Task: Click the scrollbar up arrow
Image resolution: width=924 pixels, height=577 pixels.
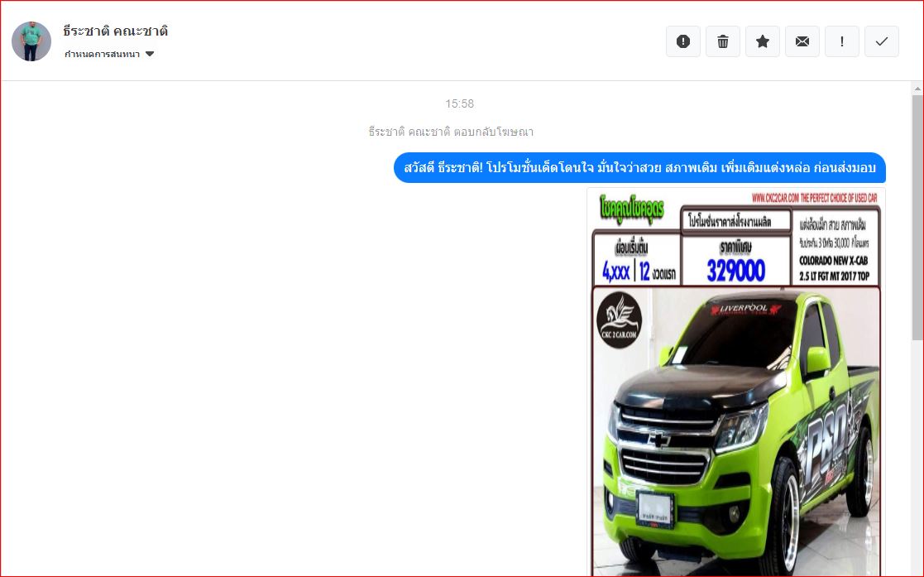Action: [917, 89]
